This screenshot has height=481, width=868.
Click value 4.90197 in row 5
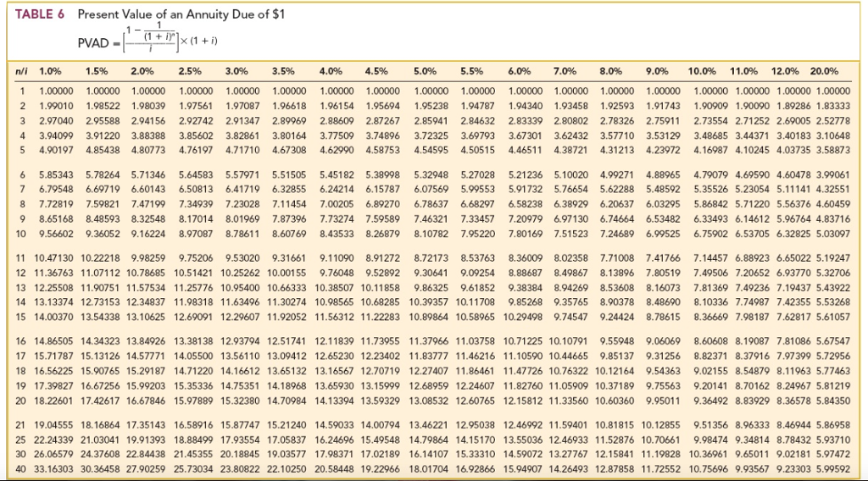coord(56,151)
